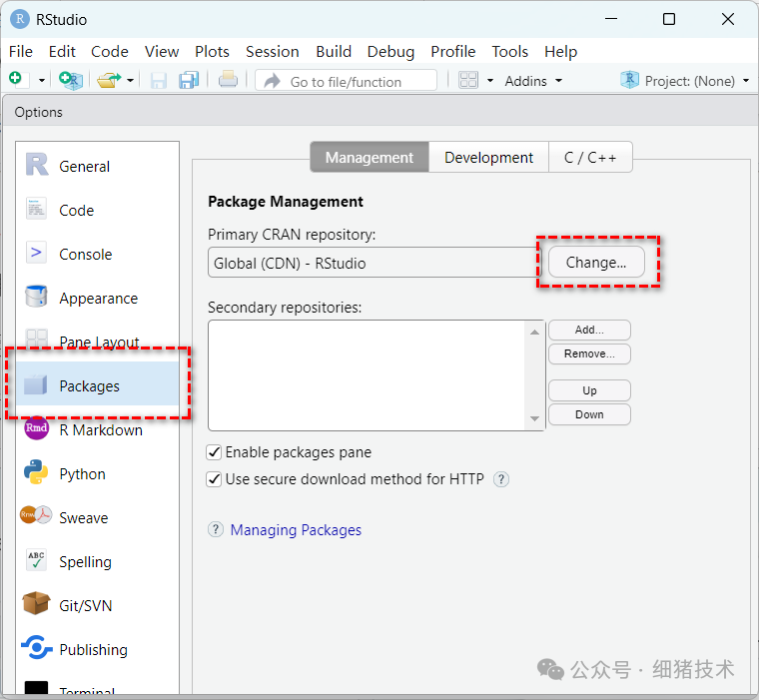Viewport: 759px width, 700px height.
Task: Click the secure download help icon
Action: click(x=501, y=479)
